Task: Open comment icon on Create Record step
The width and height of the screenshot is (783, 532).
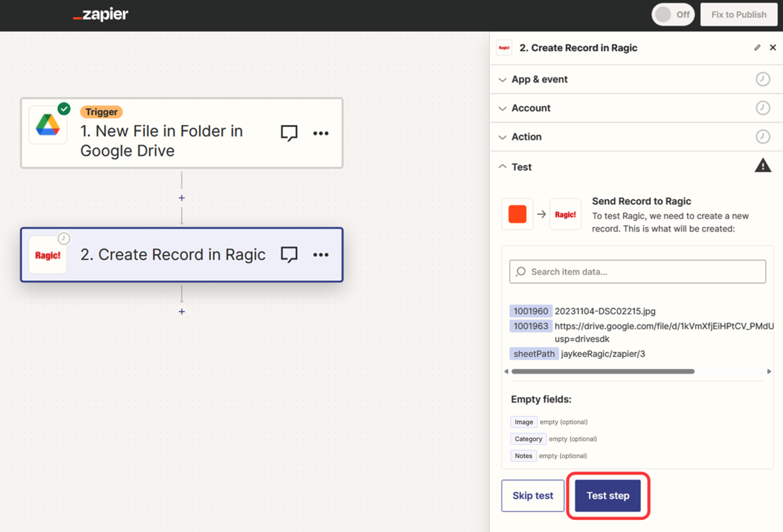Action: coord(289,255)
